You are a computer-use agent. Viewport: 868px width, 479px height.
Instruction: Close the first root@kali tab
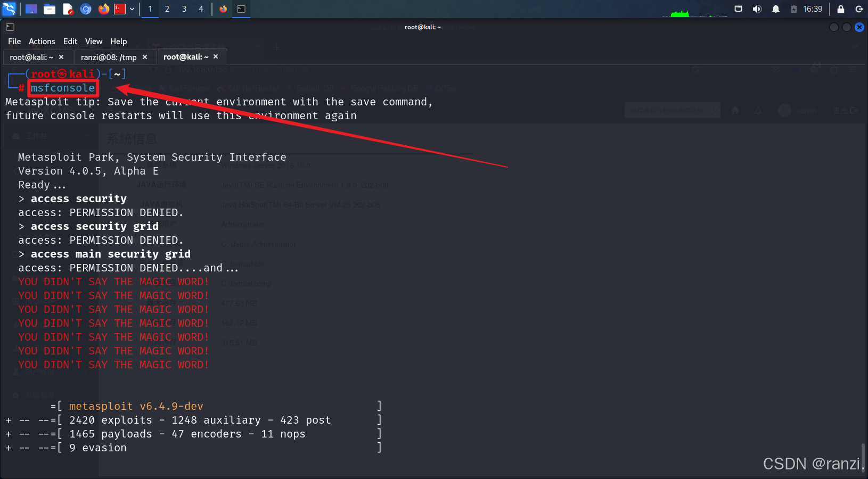pyautogui.click(x=61, y=57)
